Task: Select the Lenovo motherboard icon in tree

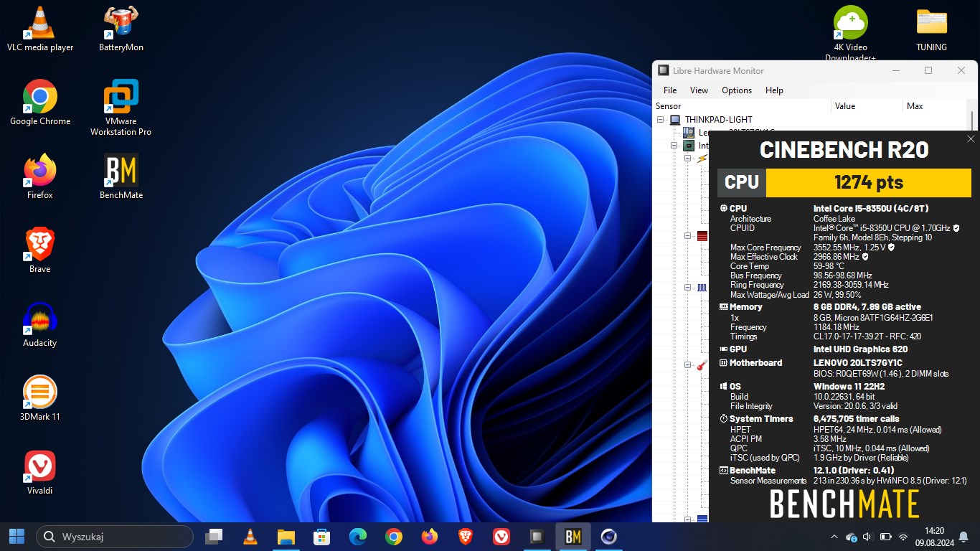Action: pos(689,133)
